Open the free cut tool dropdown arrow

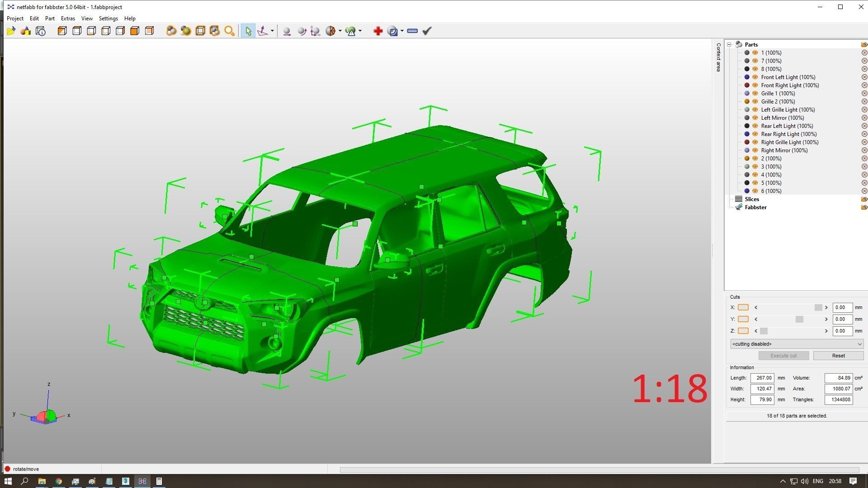pos(340,31)
